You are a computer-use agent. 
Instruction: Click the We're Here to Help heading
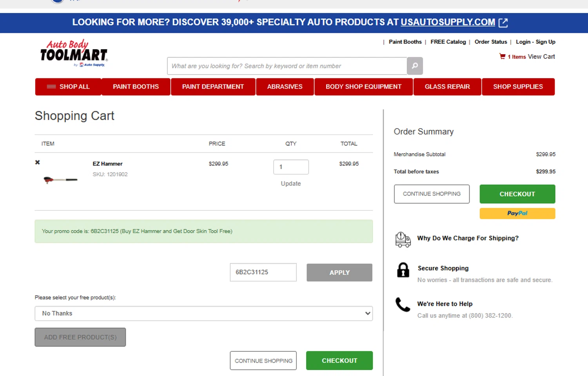coord(445,304)
